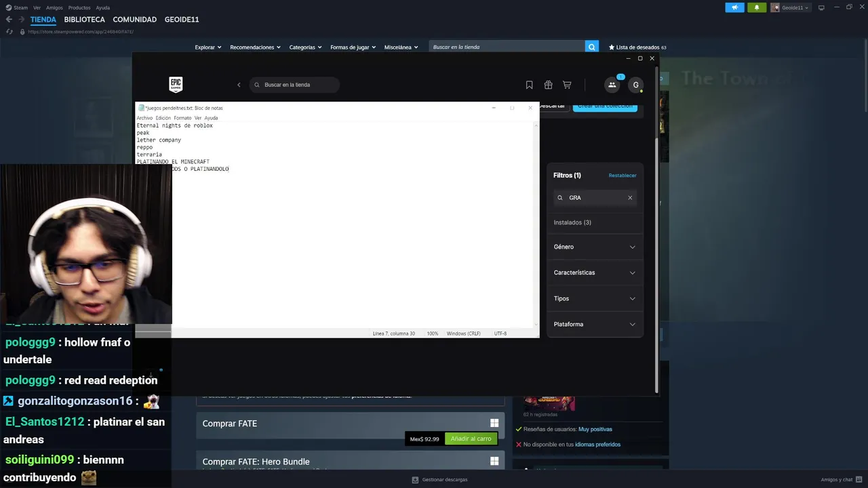Open Notepad Archivo menu
The width and height of the screenshot is (868, 488).
pyautogui.click(x=144, y=118)
